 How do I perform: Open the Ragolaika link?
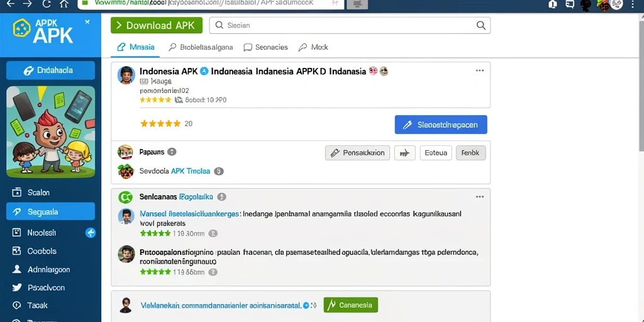[x=196, y=197]
